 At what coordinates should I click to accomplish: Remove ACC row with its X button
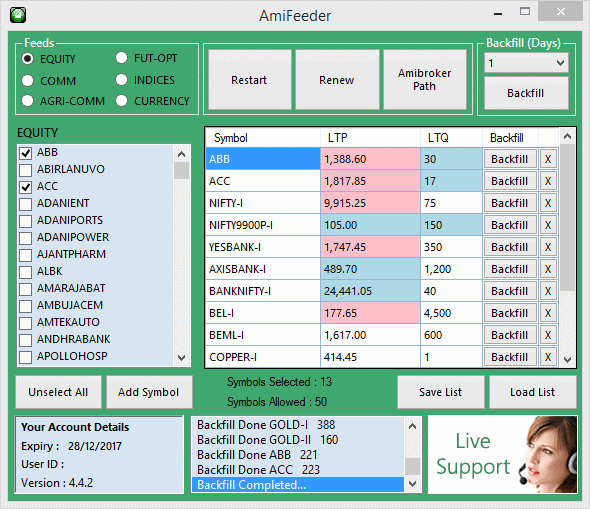click(x=548, y=181)
